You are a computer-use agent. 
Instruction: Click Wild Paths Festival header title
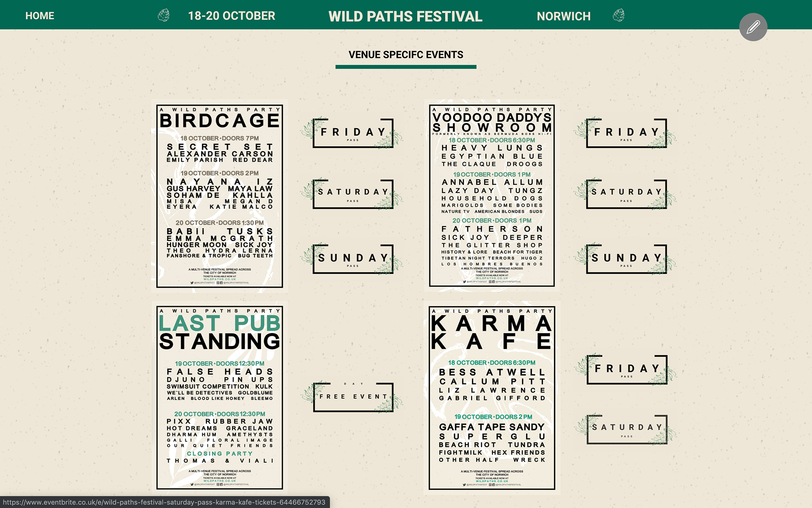405,16
